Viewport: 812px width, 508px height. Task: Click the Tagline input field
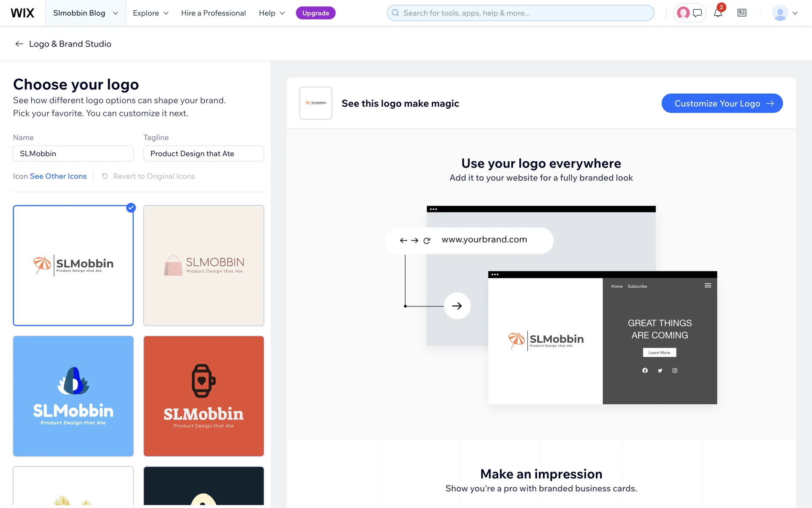coord(203,154)
